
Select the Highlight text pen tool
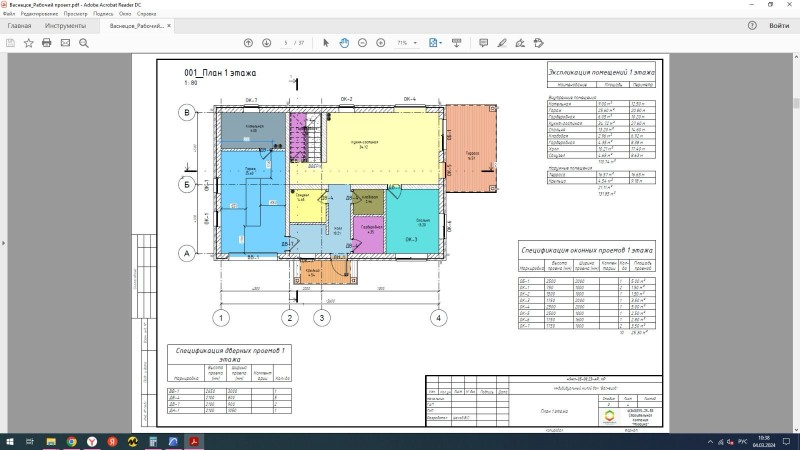pos(501,43)
